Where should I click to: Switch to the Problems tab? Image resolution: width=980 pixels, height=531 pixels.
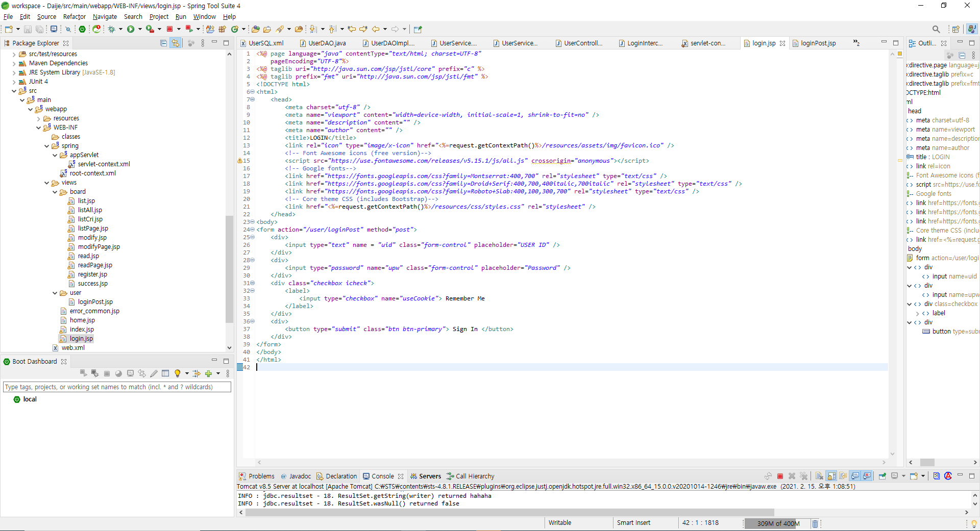point(257,476)
